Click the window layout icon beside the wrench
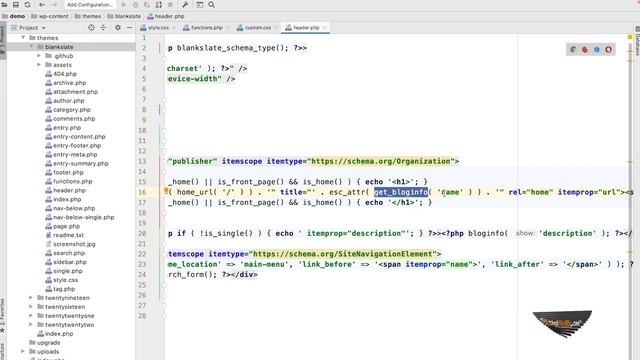 point(200,5)
